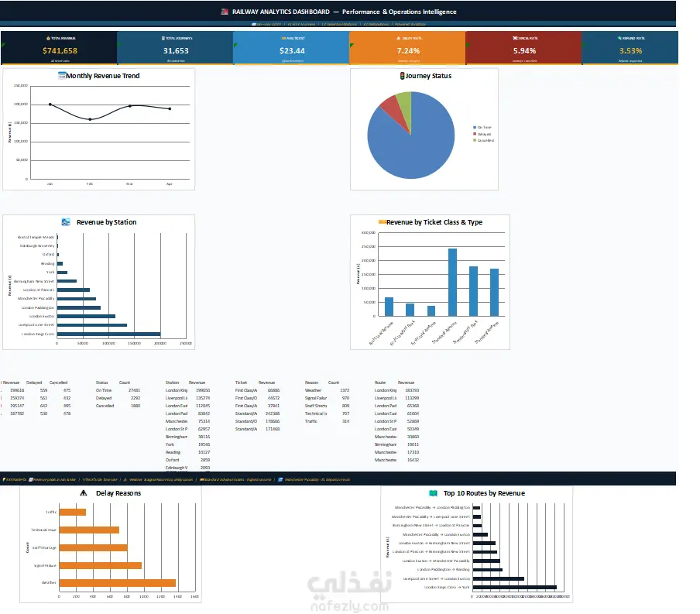The height and width of the screenshot is (614, 700).
Task: Click the Revenue by Ticket Class & Type title
Action: click(x=434, y=222)
